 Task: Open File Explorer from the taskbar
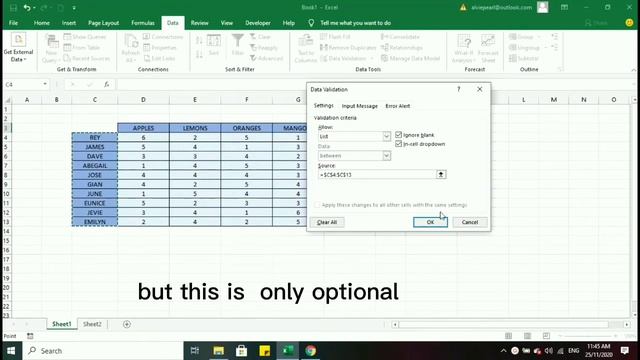(x=218, y=351)
